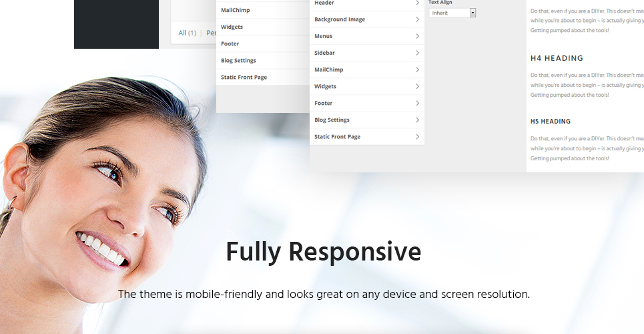Click the Header row chevron arrow

pyautogui.click(x=417, y=3)
